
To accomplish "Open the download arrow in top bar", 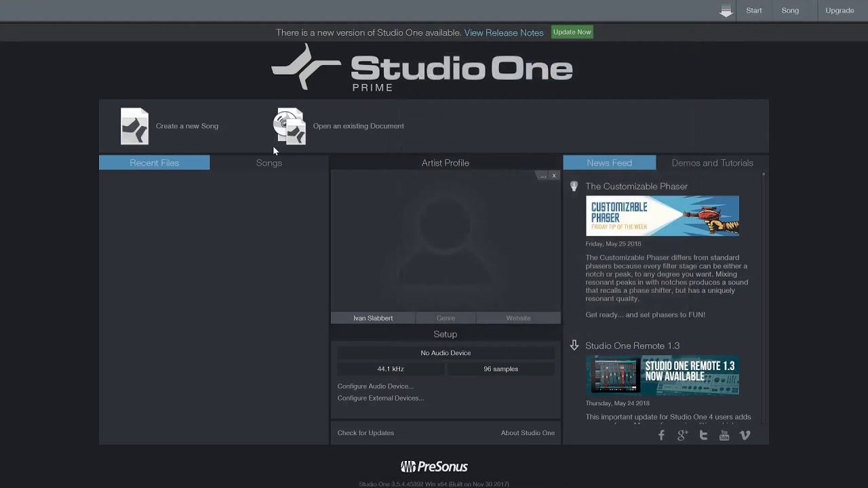I will [x=726, y=11].
